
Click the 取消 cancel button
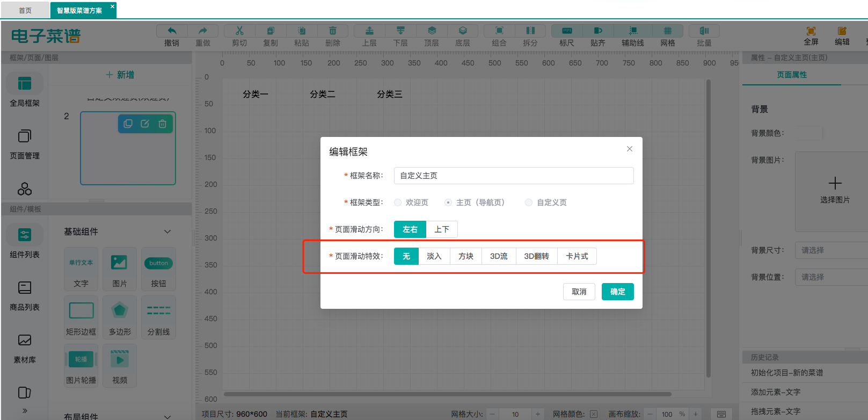coord(579,292)
